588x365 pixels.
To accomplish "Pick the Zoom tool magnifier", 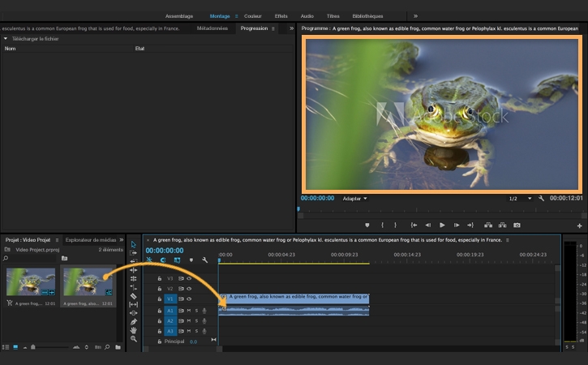I will point(134,339).
